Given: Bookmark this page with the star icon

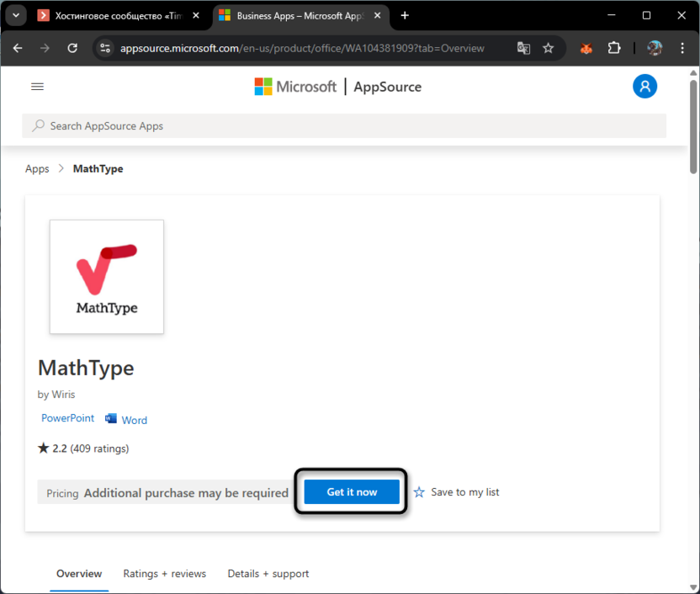Looking at the screenshot, I should [549, 48].
